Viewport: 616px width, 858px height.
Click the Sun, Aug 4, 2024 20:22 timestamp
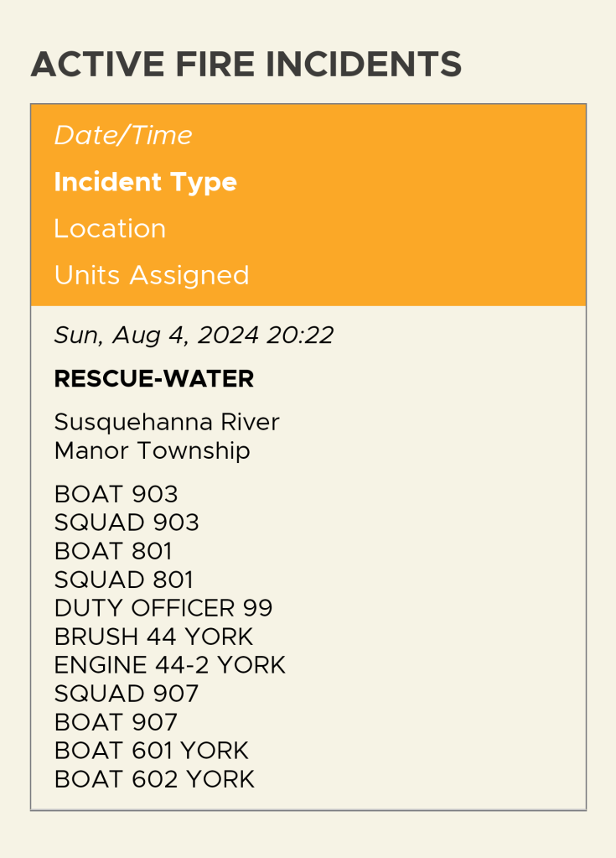[194, 336]
